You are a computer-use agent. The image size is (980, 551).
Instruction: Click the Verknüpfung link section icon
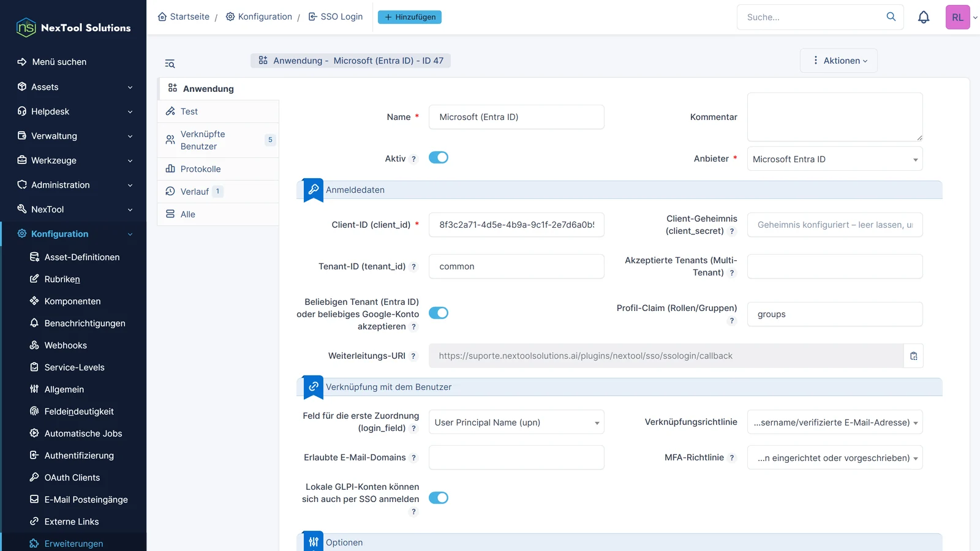click(314, 387)
